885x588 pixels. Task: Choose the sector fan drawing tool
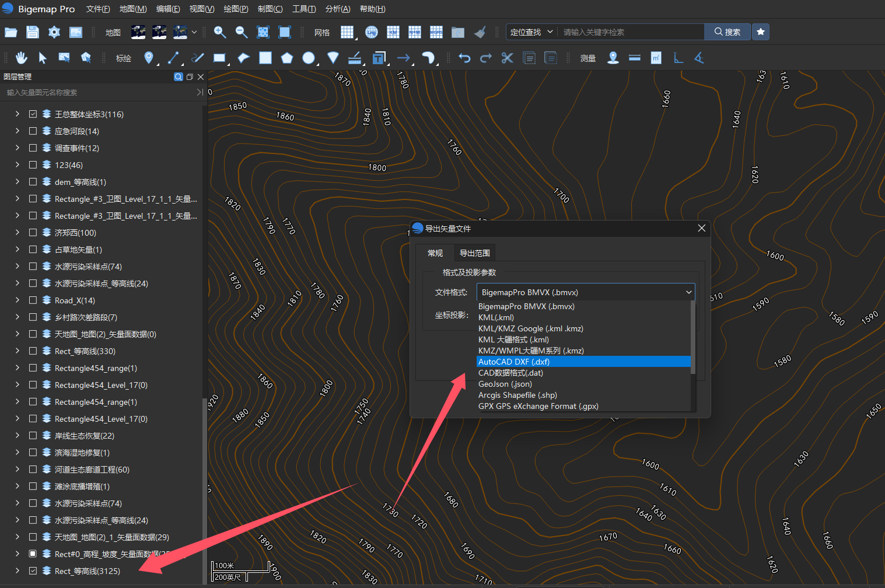coord(333,58)
